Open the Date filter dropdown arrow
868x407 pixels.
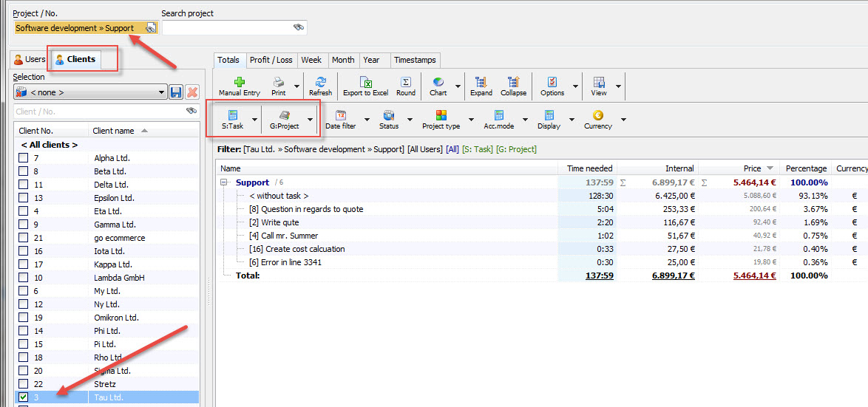pos(367,119)
